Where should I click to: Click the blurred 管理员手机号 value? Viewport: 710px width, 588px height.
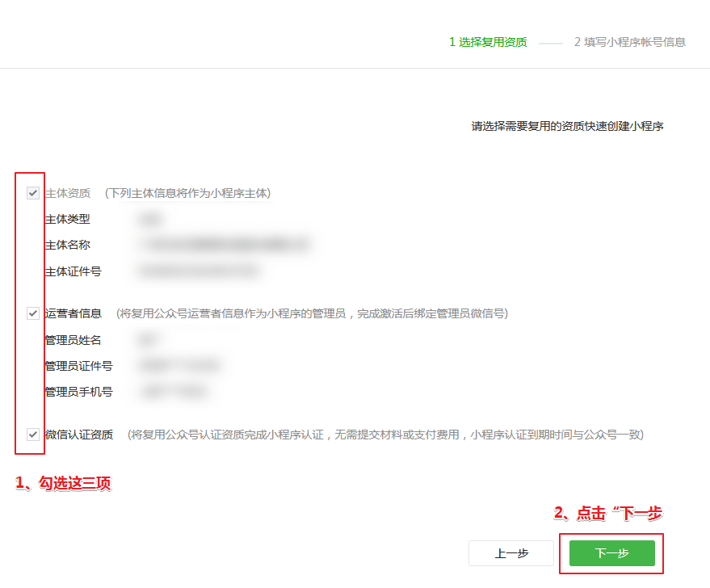pos(174,393)
